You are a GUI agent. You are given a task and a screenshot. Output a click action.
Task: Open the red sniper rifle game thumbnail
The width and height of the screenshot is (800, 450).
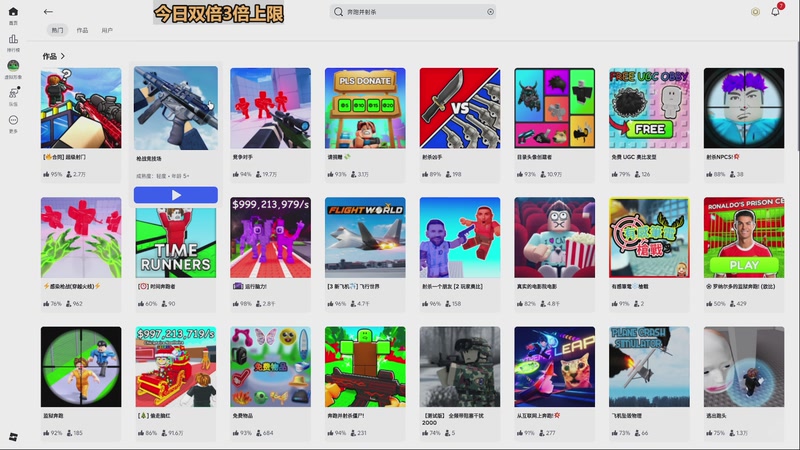coord(81,108)
